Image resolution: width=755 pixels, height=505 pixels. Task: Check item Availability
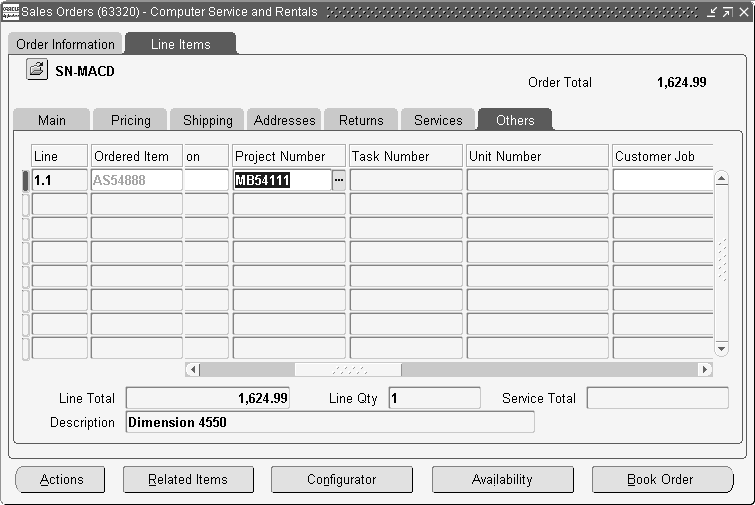pos(503,479)
